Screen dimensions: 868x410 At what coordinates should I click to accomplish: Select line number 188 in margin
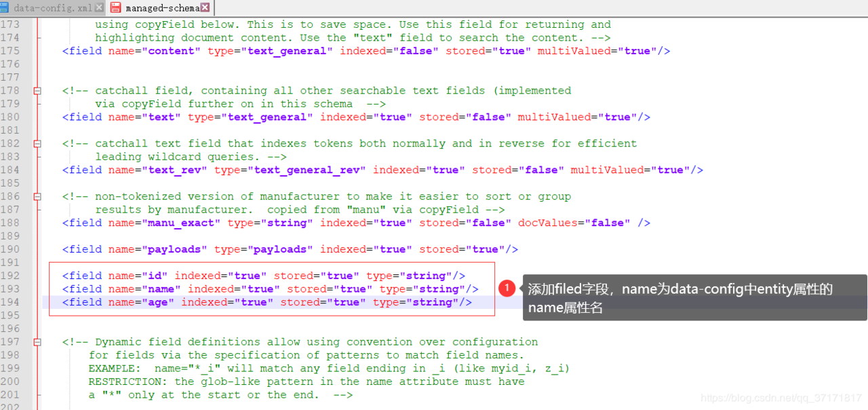(x=10, y=223)
